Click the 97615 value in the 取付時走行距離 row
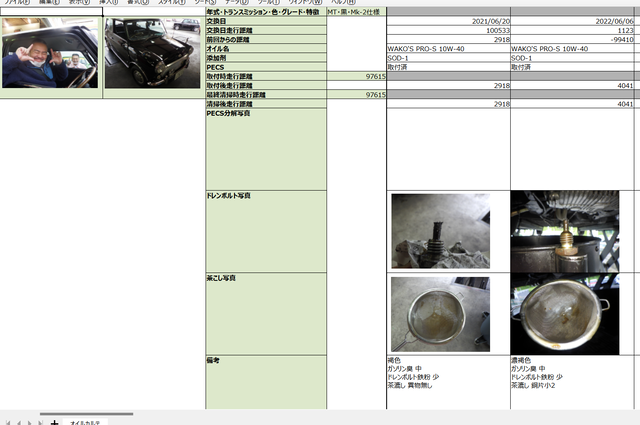Image resolution: width=640 pixels, height=425 pixels. pyautogui.click(x=356, y=76)
